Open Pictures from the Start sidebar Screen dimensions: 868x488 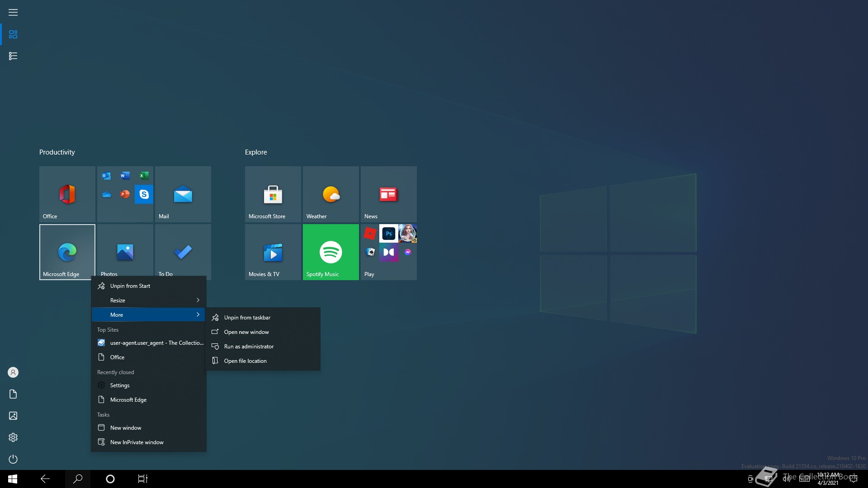point(13,416)
